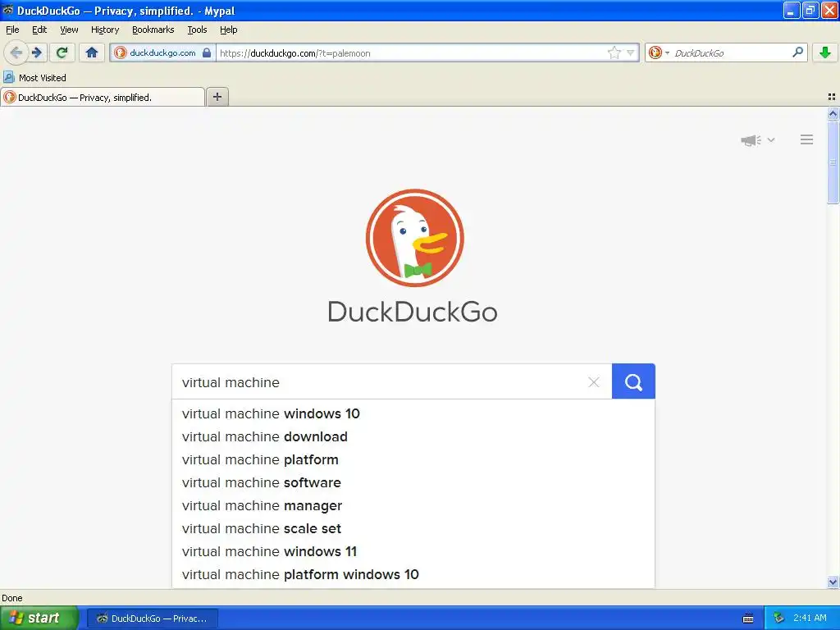Screen dimensions: 840x630
Task: Go back with the Back arrow button
Action: [16, 52]
